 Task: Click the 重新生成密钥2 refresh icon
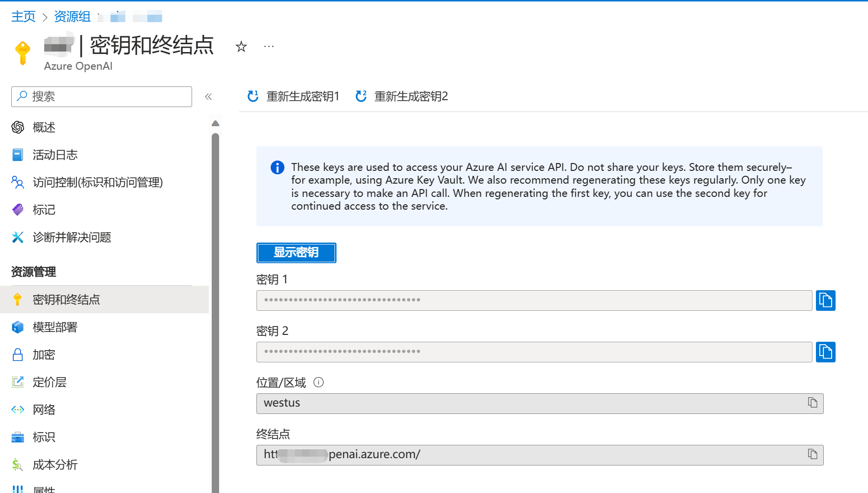point(361,96)
